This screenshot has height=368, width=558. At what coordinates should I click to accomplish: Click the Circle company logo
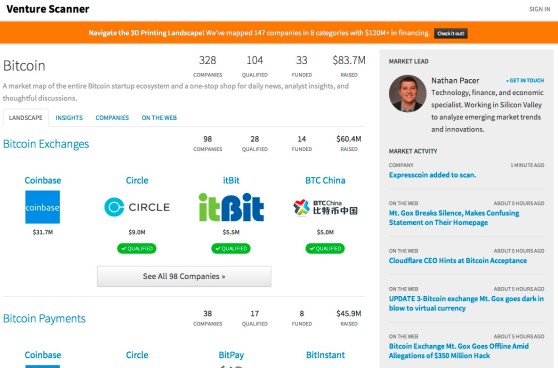[x=137, y=207]
